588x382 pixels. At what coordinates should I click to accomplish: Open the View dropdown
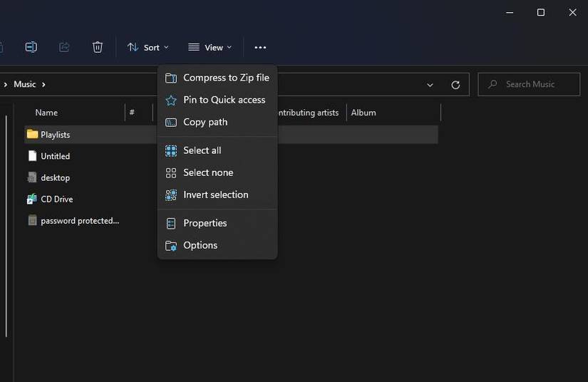click(210, 47)
